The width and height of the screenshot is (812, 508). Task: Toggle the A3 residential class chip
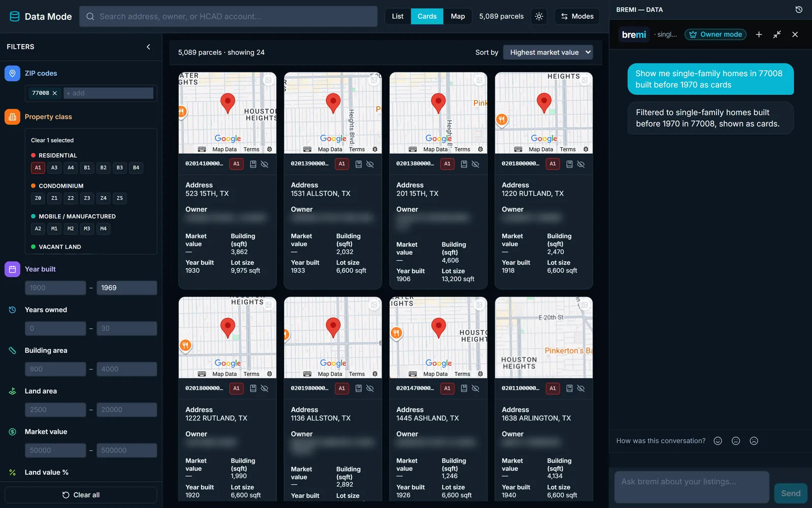coord(54,168)
